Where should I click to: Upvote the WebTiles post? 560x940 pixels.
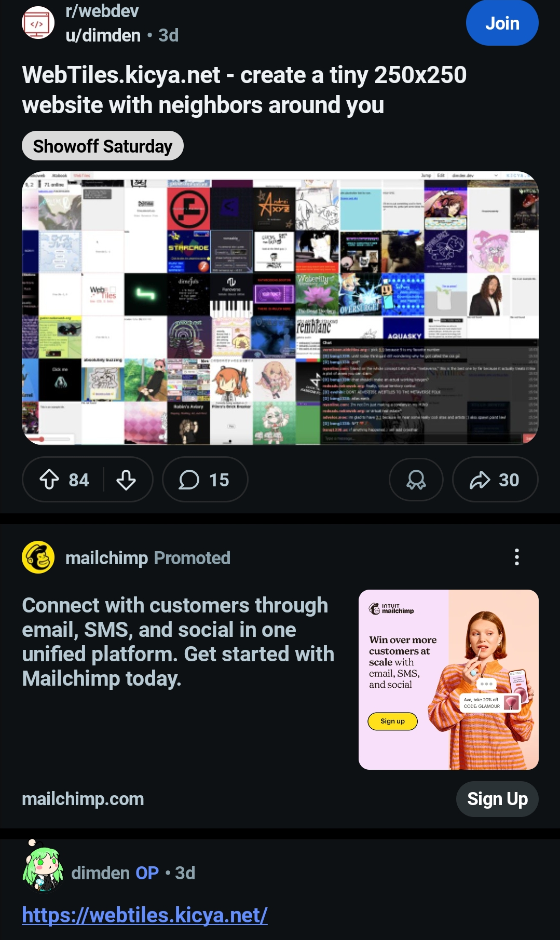point(50,480)
